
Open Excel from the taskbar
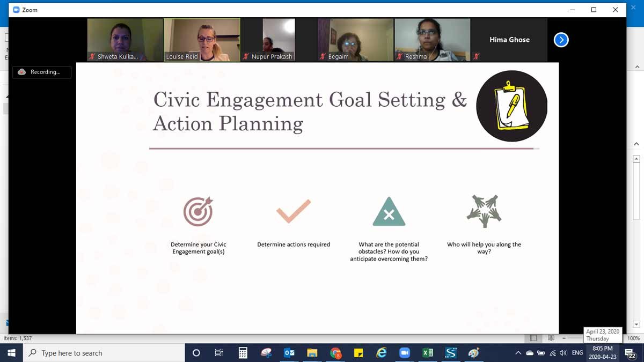(x=428, y=353)
